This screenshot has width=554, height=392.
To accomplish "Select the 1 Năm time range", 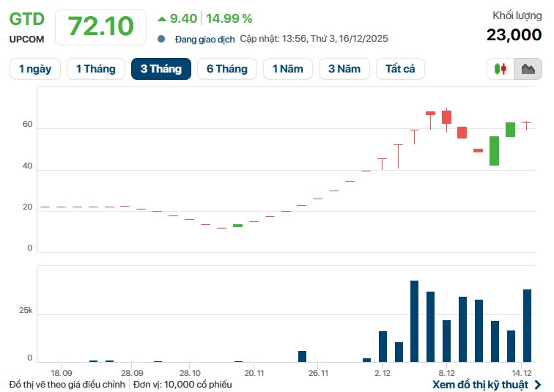I will [x=288, y=69].
